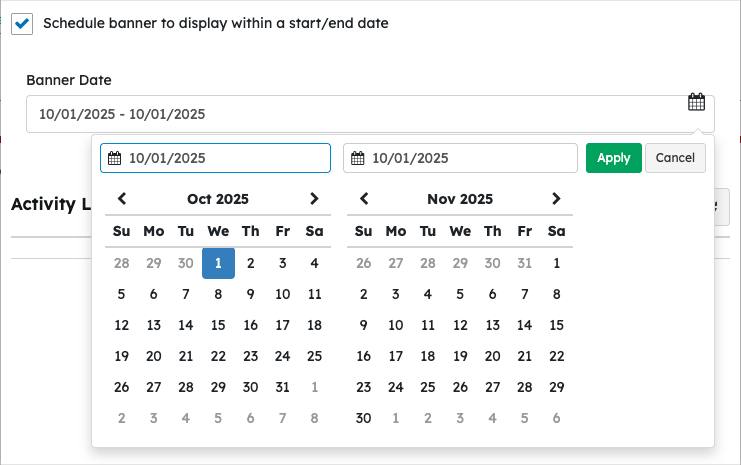Choose November 14 in the calendar
741x465 pixels.
(x=524, y=325)
